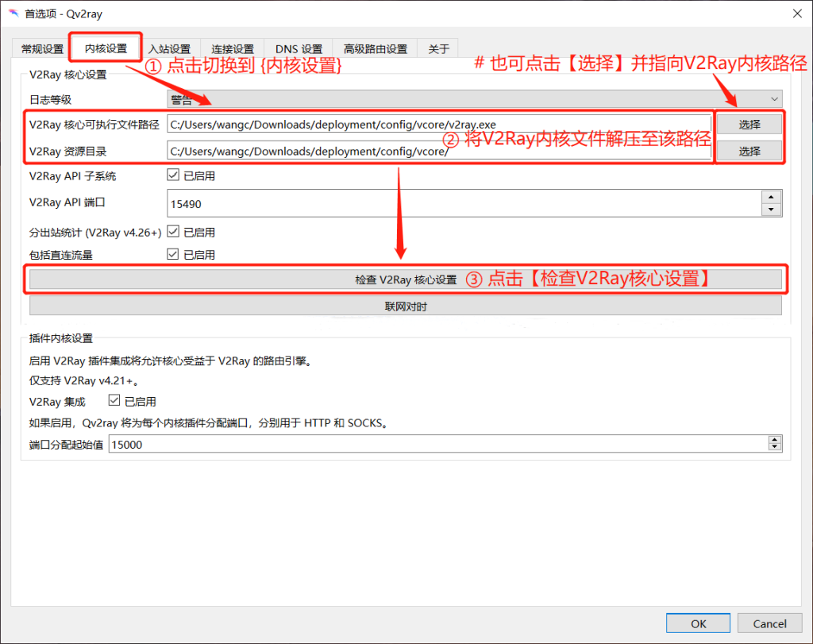Confirm settings with OK
Image resolution: width=813 pixels, height=644 pixels.
pyautogui.click(x=698, y=624)
